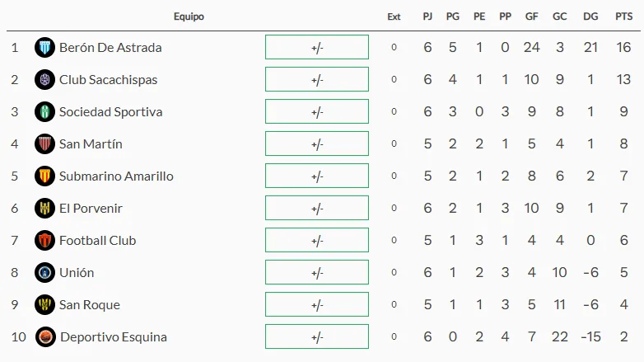Sort table by DG column header

590,16
